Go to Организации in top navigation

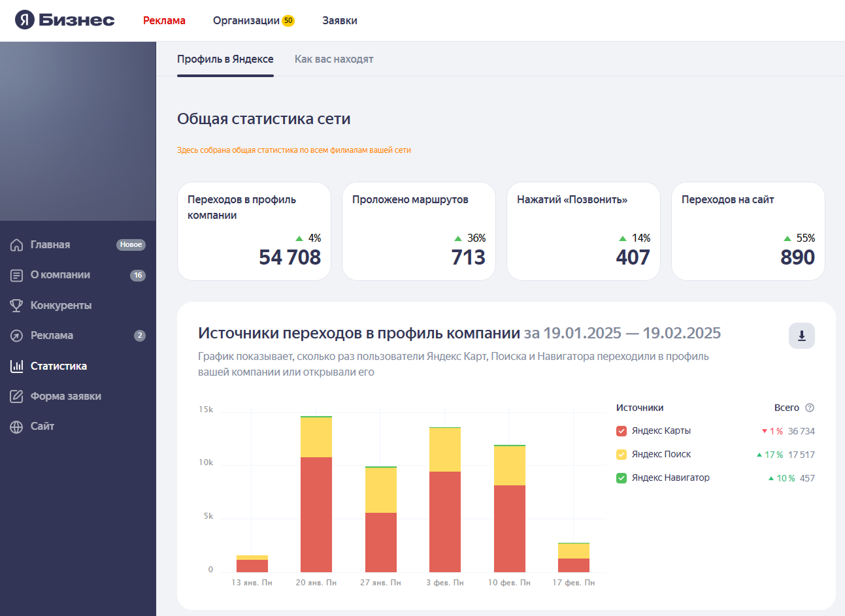pos(246,21)
